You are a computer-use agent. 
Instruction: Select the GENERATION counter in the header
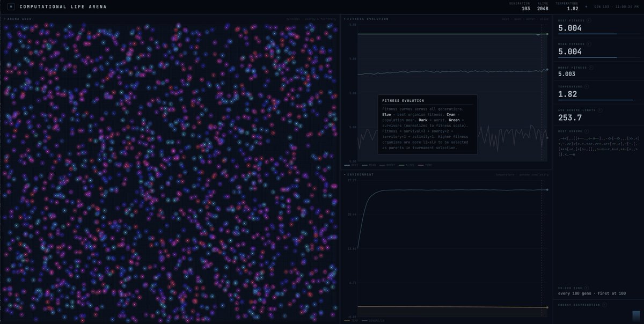click(x=518, y=6)
